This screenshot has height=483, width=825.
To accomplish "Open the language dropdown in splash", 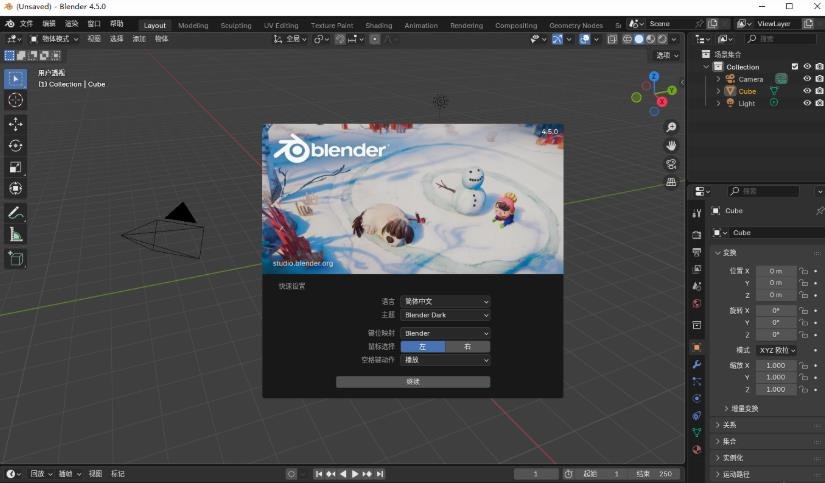I will tap(446, 301).
